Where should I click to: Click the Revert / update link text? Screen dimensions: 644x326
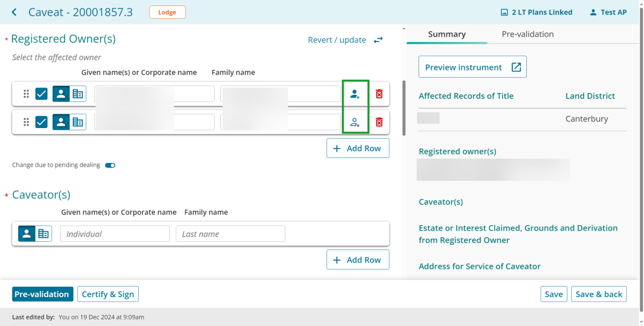pyautogui.click(x=337, y=40)
